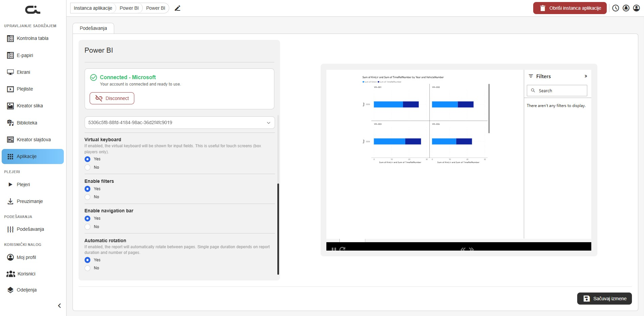The width and height of the screenshot is (644, 316).
Task: Click the settings panel vertical scrollbar
Action: pos(278,229)
